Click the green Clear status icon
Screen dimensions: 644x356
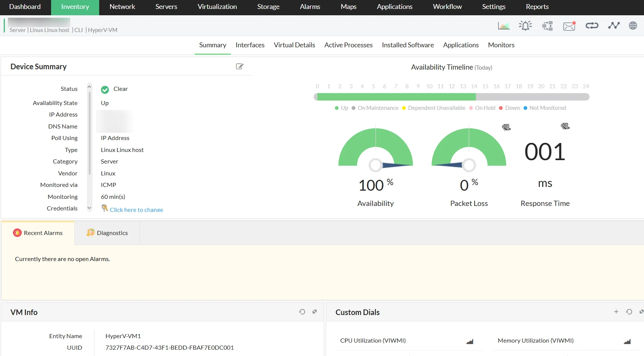point(105,89)
